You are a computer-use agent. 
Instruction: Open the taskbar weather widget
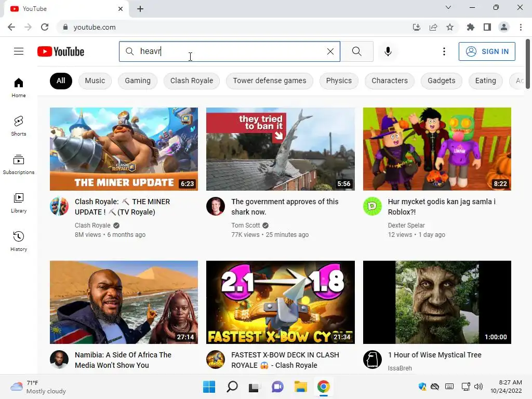click(x=38, y=387)
